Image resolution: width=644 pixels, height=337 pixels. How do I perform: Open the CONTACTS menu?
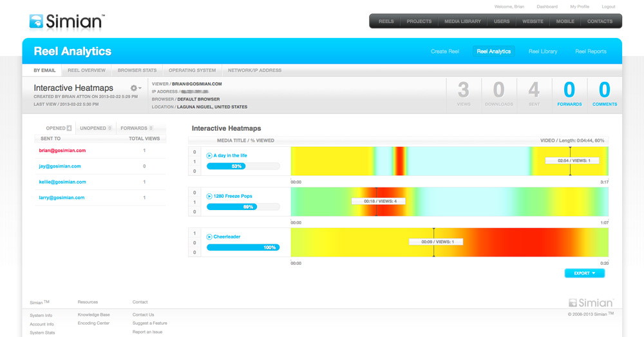pyautogui.click(x=600, y=21)
